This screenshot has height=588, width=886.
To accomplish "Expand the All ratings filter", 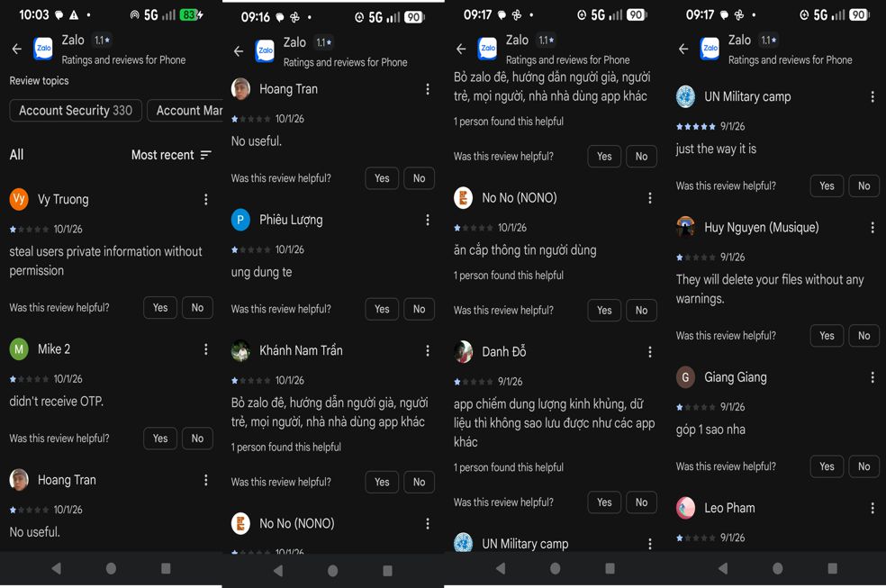I will click(x=17, y=155).
